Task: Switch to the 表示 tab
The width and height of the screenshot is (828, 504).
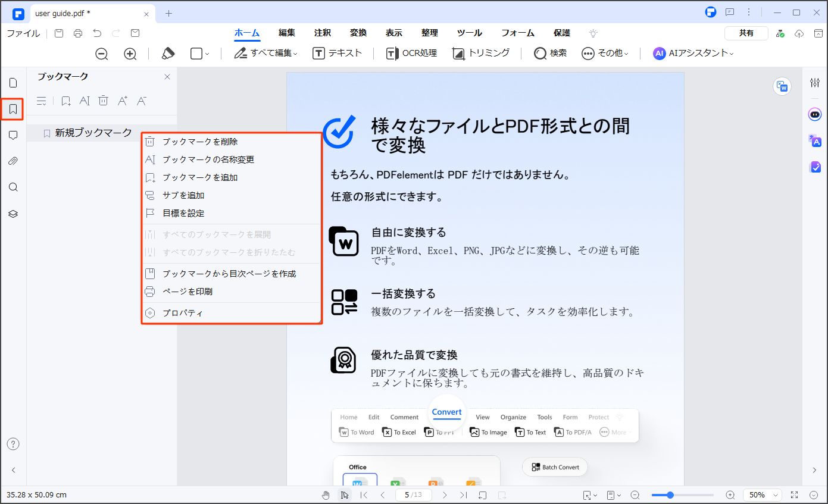Action: coord(393,33)
